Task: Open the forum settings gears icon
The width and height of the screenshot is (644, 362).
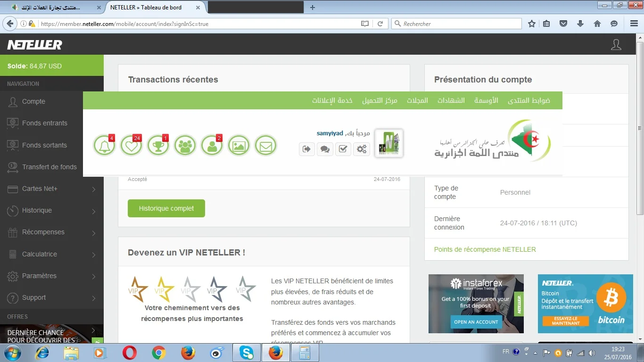Action: [362, 149]
